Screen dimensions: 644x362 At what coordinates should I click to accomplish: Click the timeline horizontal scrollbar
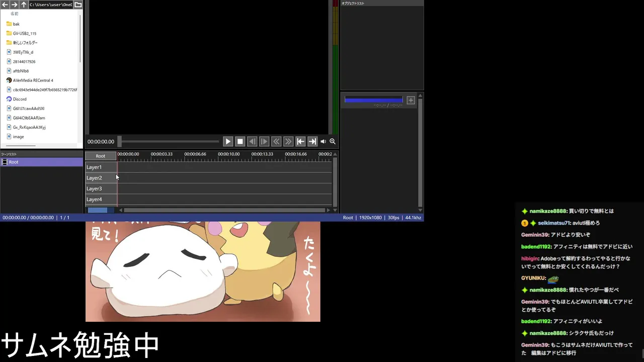pyautogui.click(x=224, y=210)
